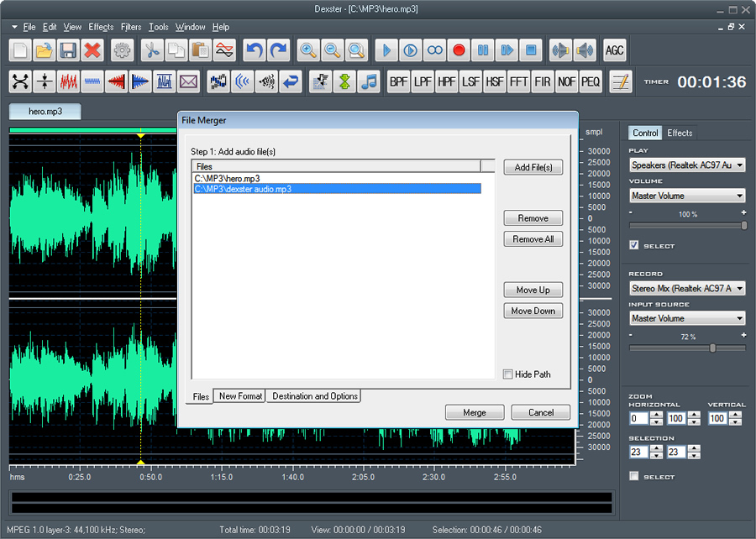Click the zoom in magnifier icon
The image size is (756, 539).
pos(307,50)
